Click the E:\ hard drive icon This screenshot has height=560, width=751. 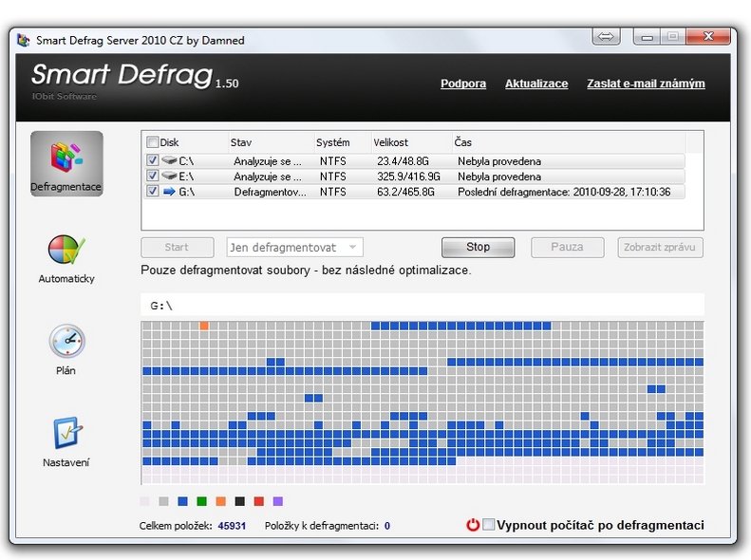[x=169, y=177]
